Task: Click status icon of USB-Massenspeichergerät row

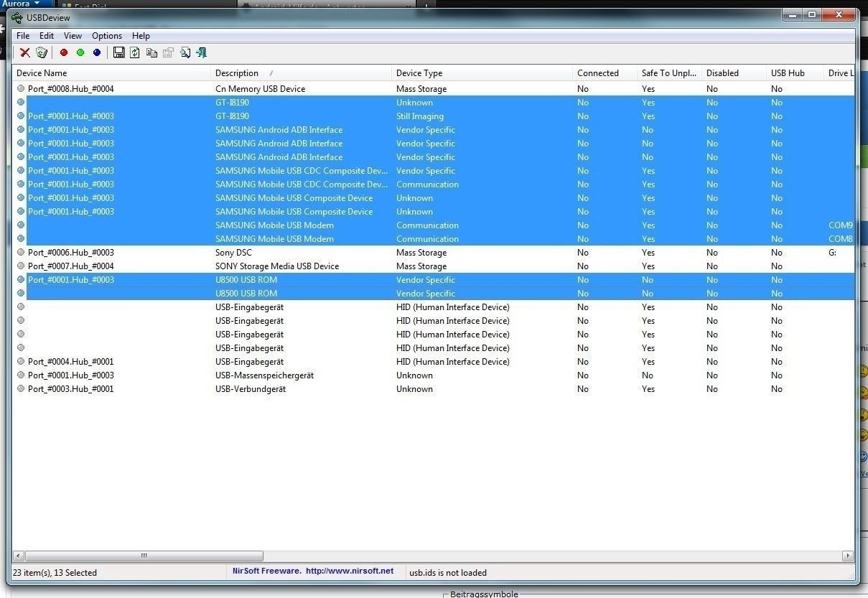Action: [x=21, y=375]
